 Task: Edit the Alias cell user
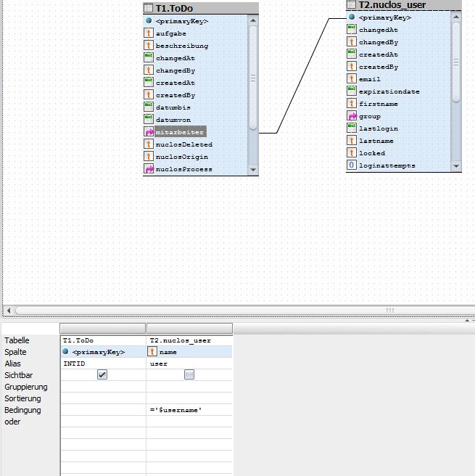189,364
